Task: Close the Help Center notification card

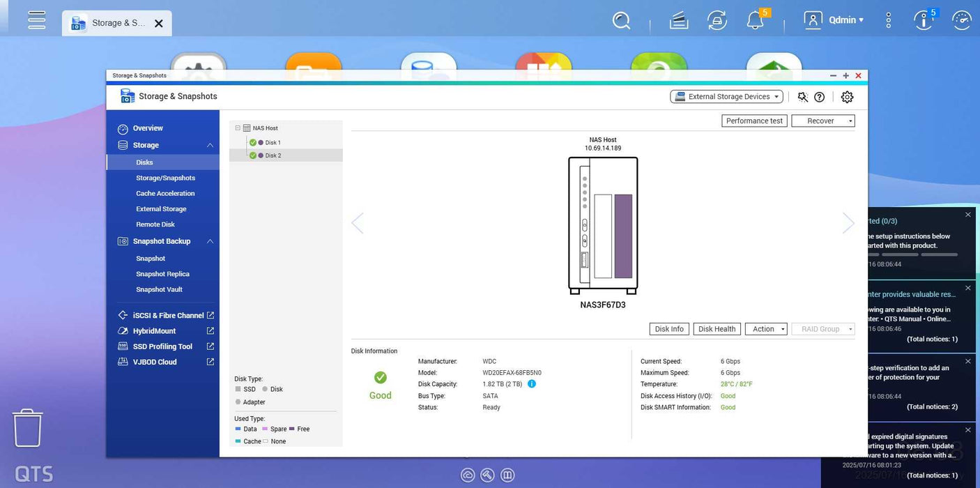Action: (967, 287)
